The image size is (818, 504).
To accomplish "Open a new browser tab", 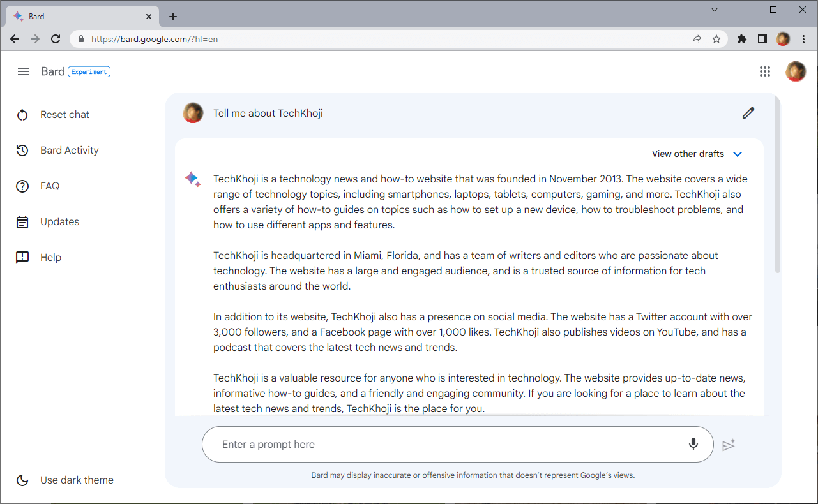I will coord(173,17).
